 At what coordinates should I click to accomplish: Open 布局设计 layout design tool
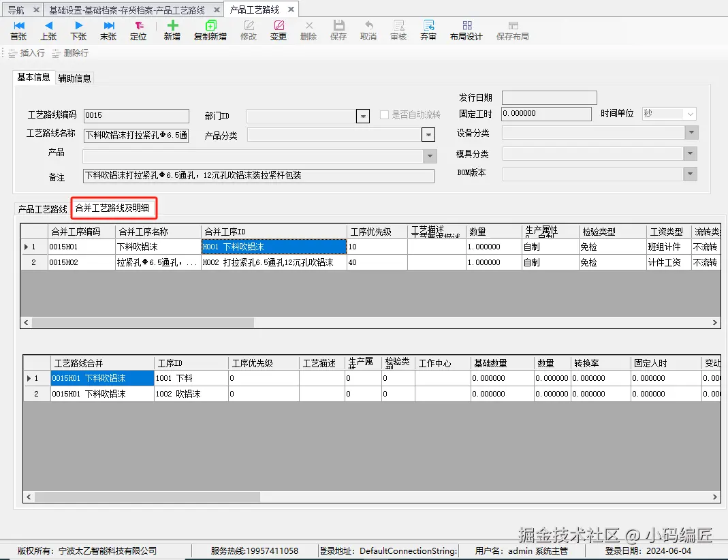[x=466, y=31]
